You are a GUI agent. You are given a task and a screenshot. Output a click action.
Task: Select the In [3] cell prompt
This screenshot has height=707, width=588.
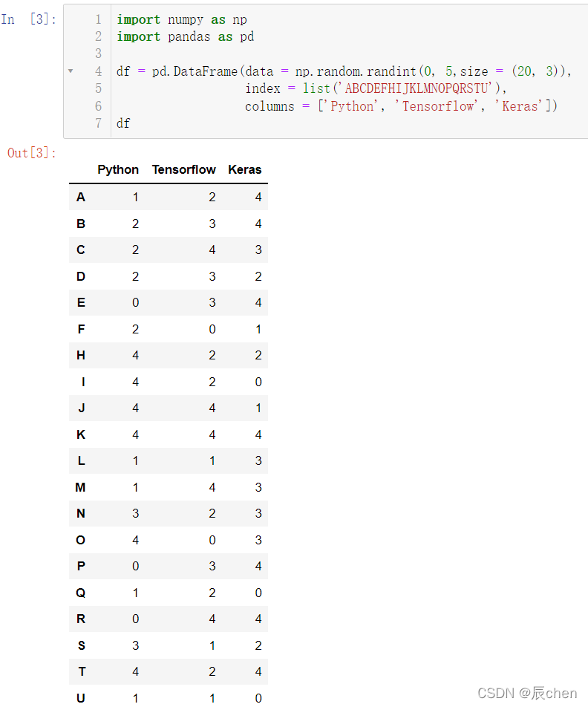(28, 19)
